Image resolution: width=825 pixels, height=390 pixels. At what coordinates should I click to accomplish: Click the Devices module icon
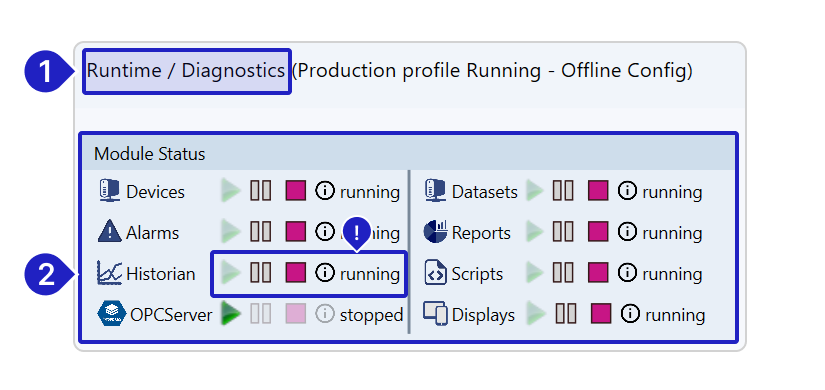pos(109,191)
